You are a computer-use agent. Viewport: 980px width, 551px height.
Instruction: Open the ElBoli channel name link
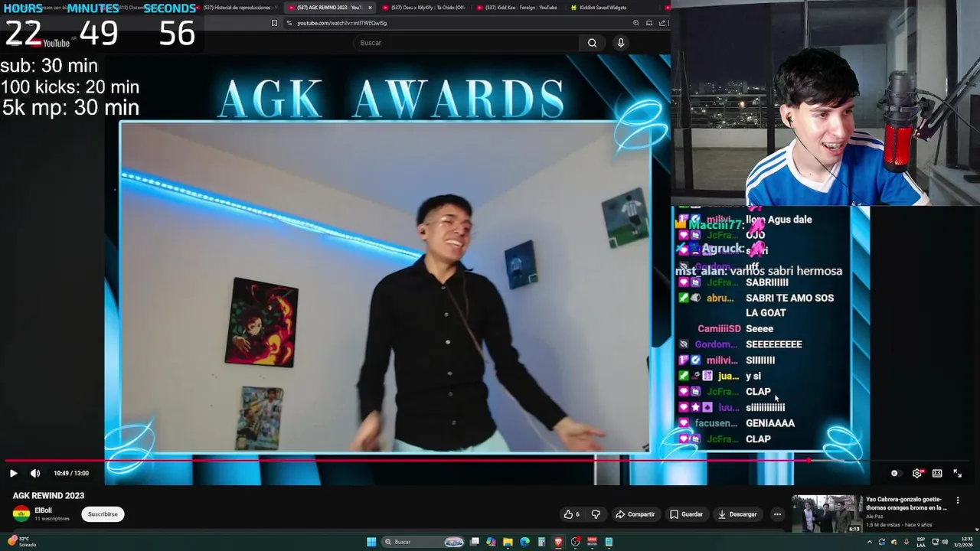[44, 510]
